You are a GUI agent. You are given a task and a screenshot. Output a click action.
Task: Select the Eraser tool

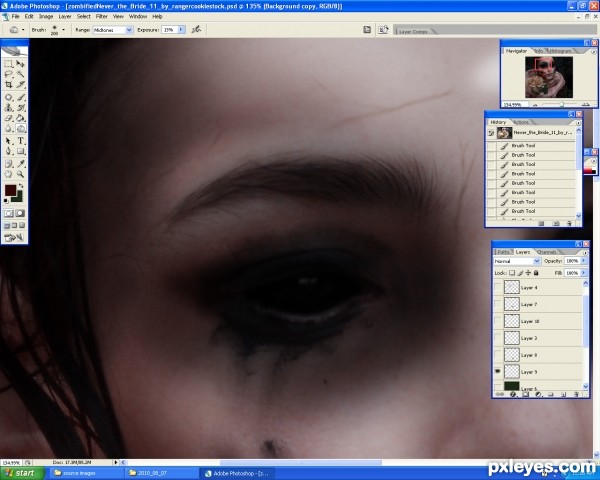(x=8, y=118)
